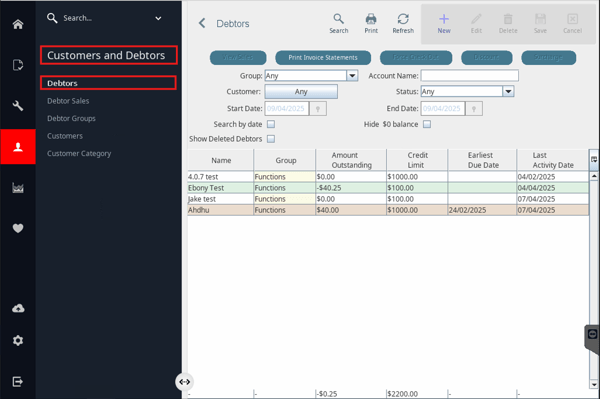Open the wrench tools icon in sidebar
The height and width of the screenshot is (399, 600).
[18, 106]
